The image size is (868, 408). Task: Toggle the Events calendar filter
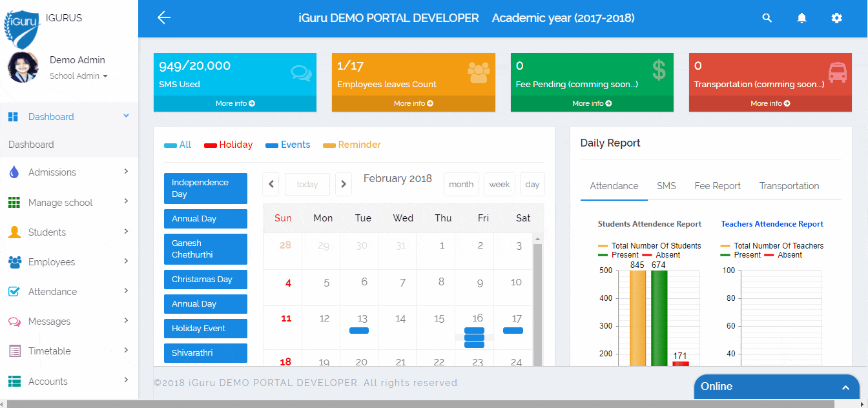click(288, 145)
